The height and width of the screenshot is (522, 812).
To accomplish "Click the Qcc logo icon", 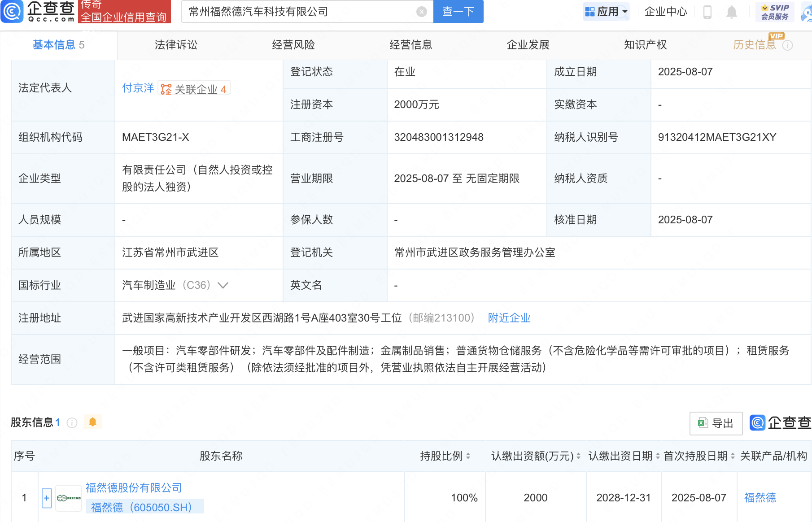I will [x=12, y=11].
